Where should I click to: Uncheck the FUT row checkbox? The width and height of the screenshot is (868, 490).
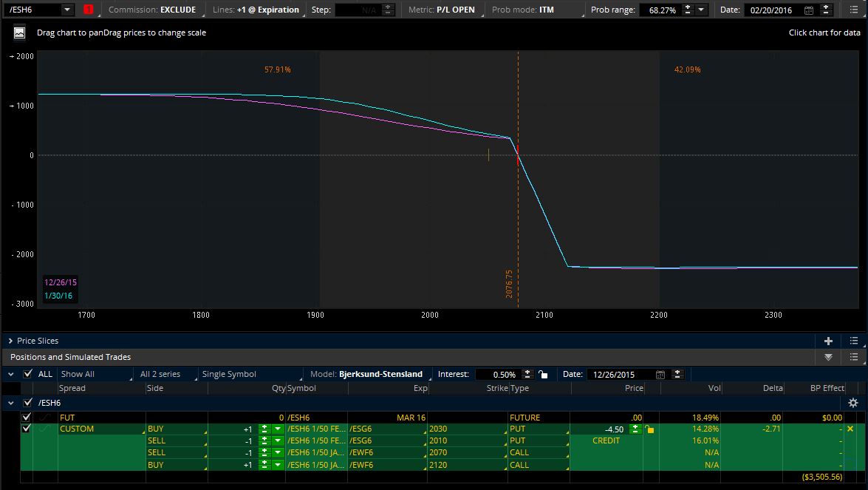tap(27, 418)
